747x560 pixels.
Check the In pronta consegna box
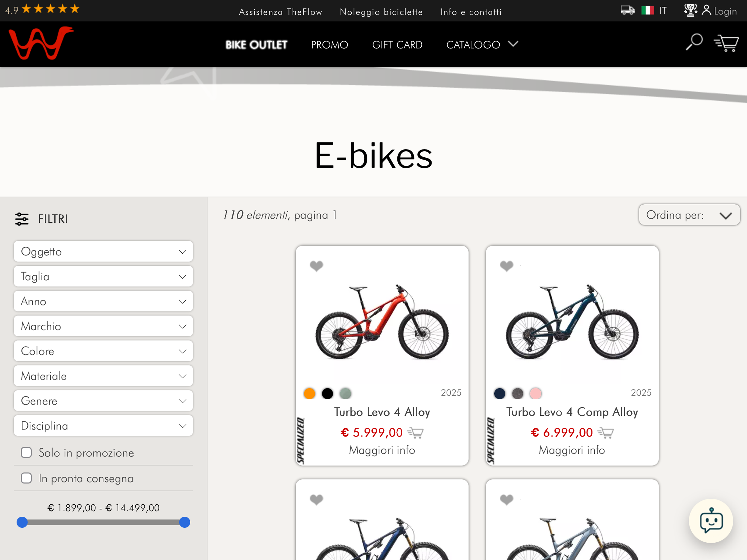click(26, 478)
